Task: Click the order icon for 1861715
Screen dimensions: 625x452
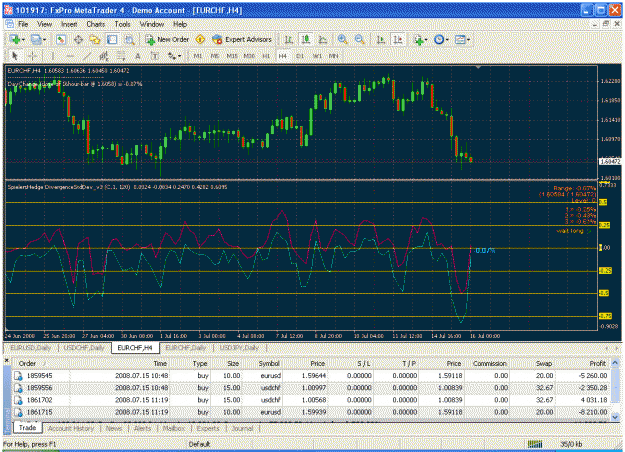Action: tap(18, 412)
